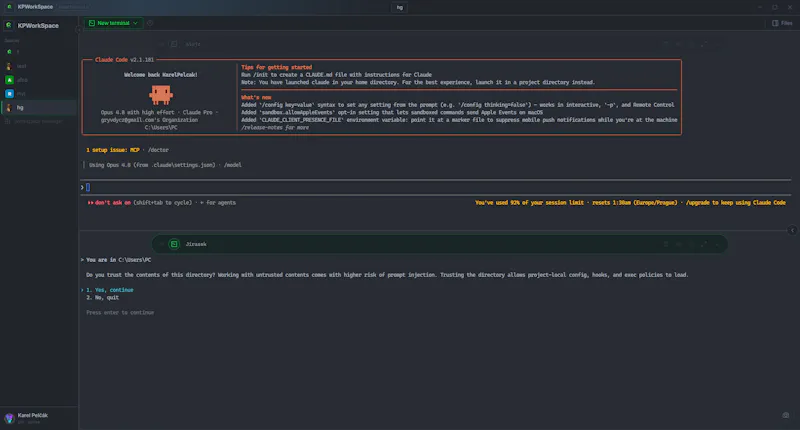The width and height of the screenshot is (800, 430).
Task: Click the "What's new" heading
Action: [x=256, y=97]
